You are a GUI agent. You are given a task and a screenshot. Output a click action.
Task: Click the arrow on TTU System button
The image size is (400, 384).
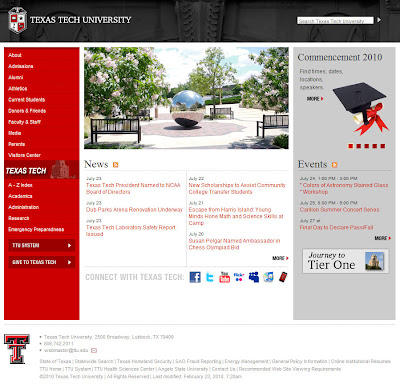(69, 246)
